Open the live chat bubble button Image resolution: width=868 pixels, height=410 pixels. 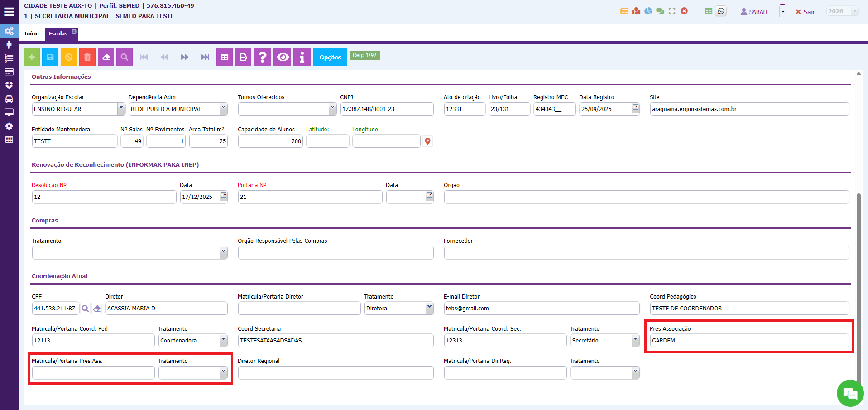pyautogui.click(x=850, y=393)
